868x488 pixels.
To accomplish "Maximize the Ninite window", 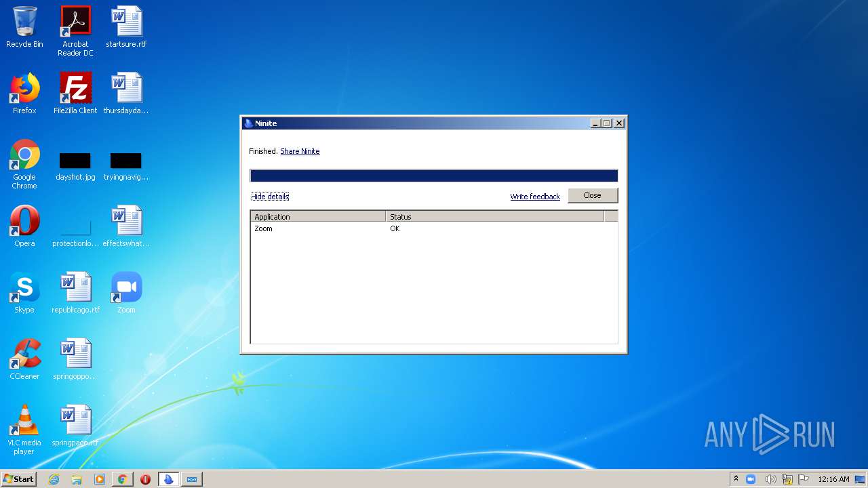I will pyautogui.click(x=607, y=123).
